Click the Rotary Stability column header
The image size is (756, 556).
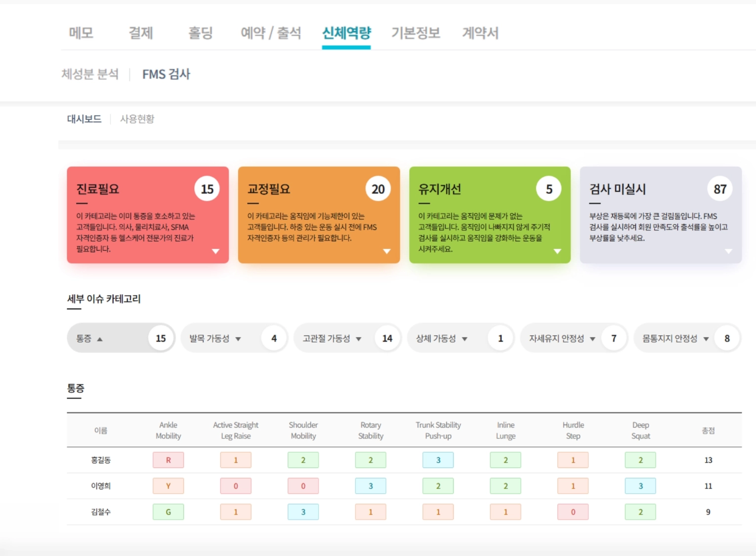pos(371,430)
